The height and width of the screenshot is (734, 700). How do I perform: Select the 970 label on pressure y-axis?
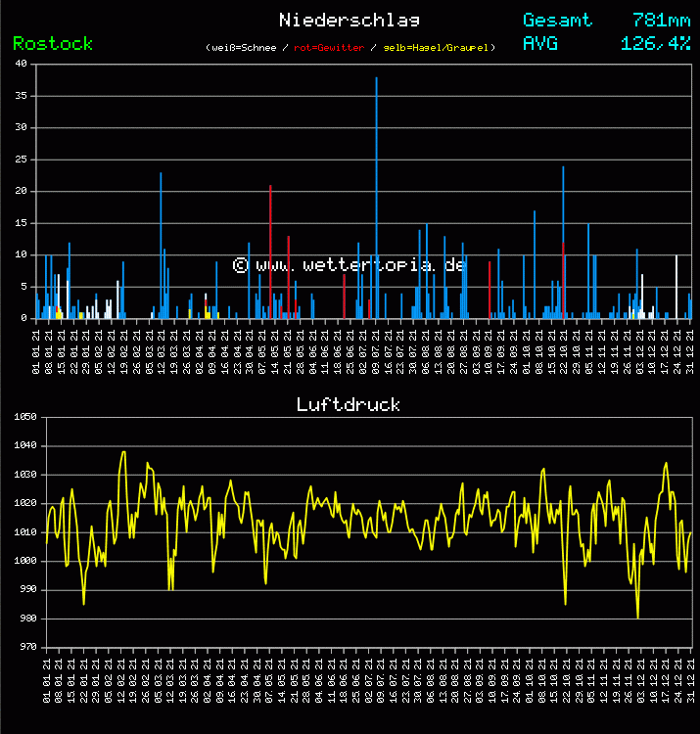pyautogui.click(x=24, y=647)
